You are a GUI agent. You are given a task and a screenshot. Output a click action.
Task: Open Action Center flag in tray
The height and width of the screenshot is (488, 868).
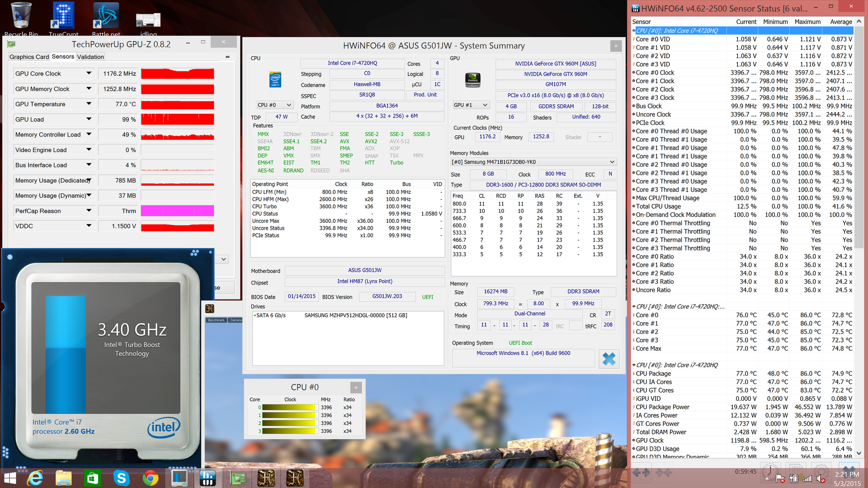pos(780,478)
